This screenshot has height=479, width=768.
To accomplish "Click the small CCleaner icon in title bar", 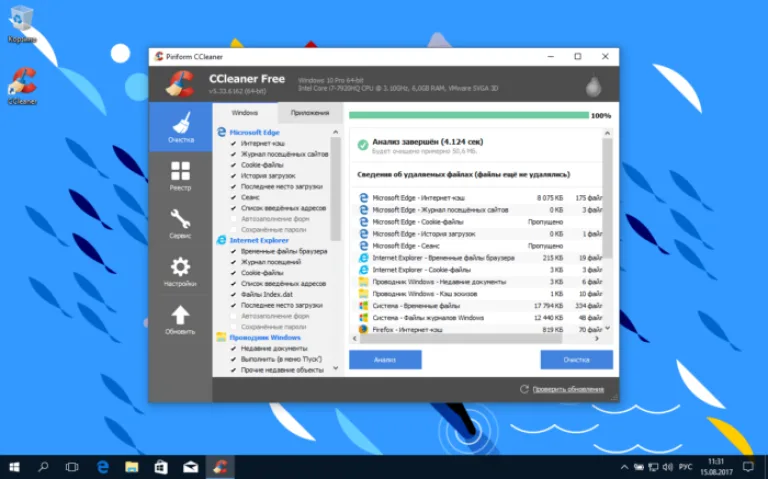I will [x=159, y=57].
